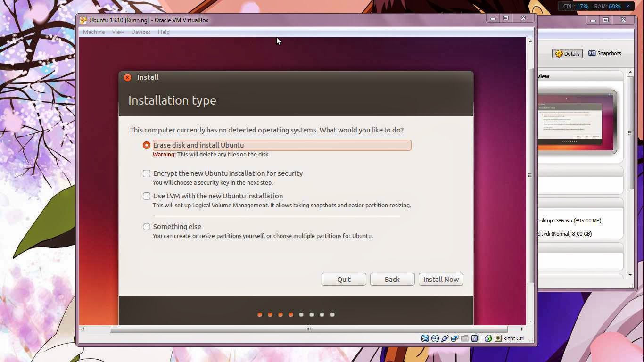Click 'desktop-i386.iso (895.00 MB)' in Manager

pos(570,221)
